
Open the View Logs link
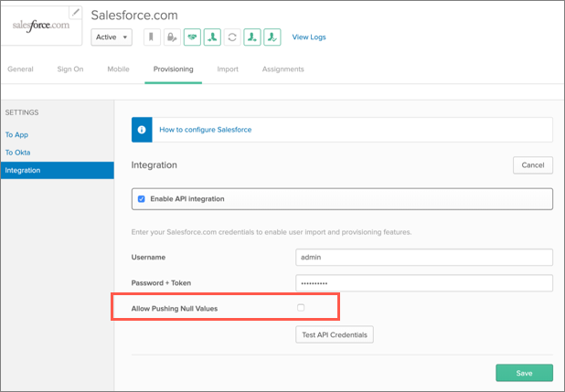pyautogui.click(x=309, y=37)
